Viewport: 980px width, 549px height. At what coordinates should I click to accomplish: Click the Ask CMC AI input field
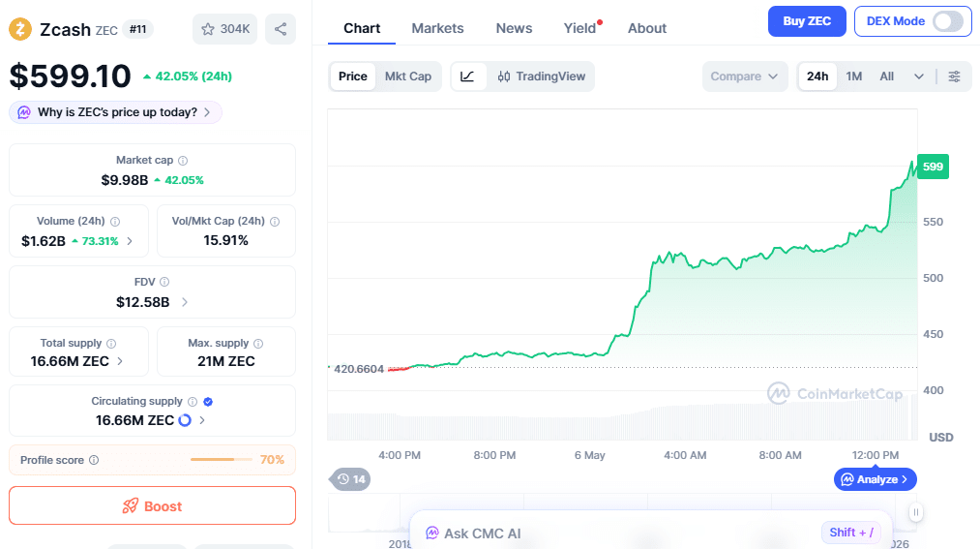tap(650, 533)
